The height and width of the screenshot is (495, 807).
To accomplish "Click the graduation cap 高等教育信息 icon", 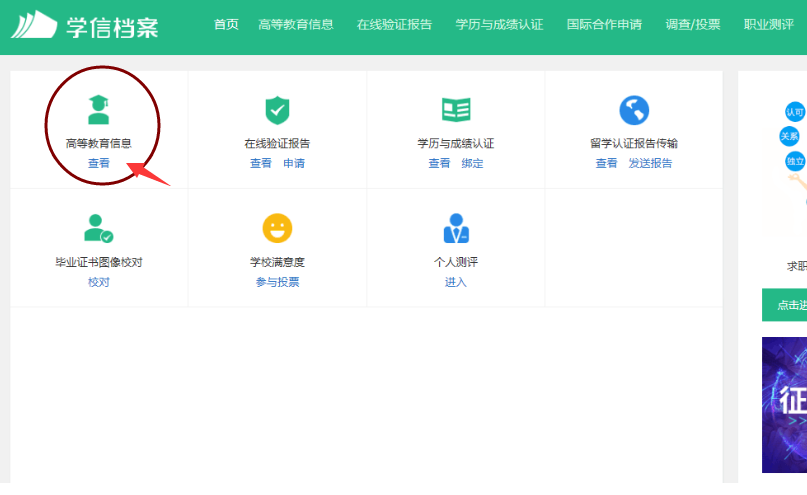I will coord(98,109).
